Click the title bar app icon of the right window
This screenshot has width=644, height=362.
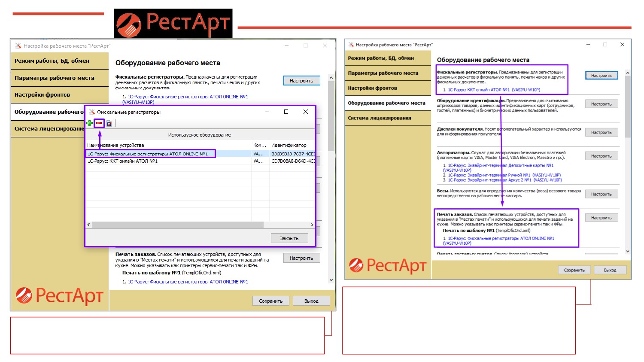point(351,45)
